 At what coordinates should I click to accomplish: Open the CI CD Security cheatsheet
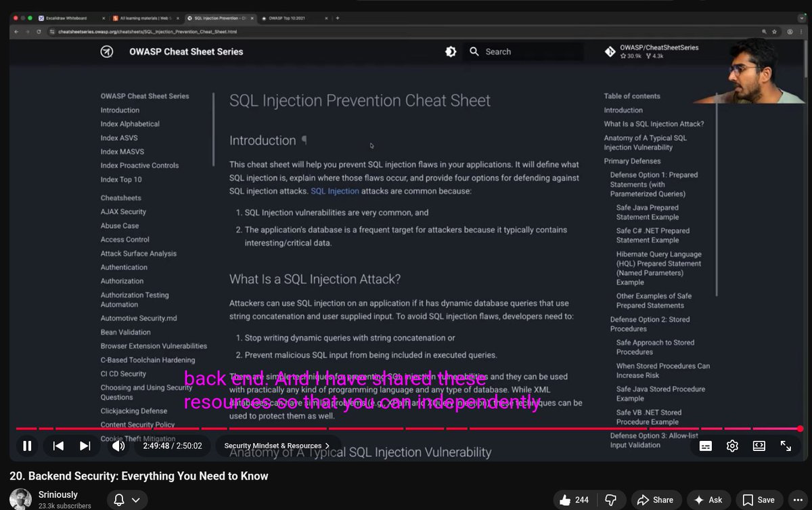click(x=123, y=374)
